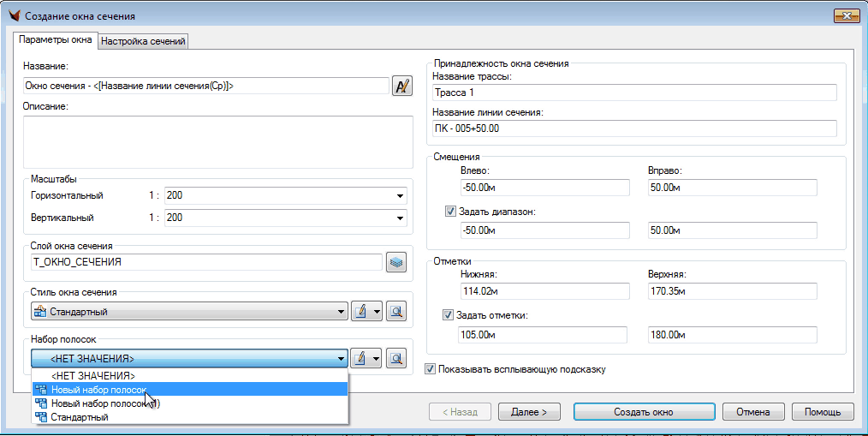Toggle the 'Задать отметки' checkbox
The width and height of the screenshot is (868, 436).
point(449,315)
